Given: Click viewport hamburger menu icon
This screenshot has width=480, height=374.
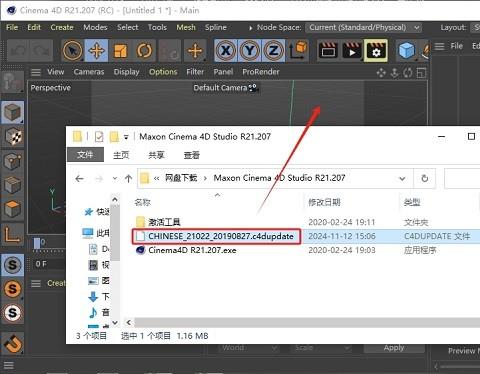Looking at the screenshot, I should click(x=36, y=72).
